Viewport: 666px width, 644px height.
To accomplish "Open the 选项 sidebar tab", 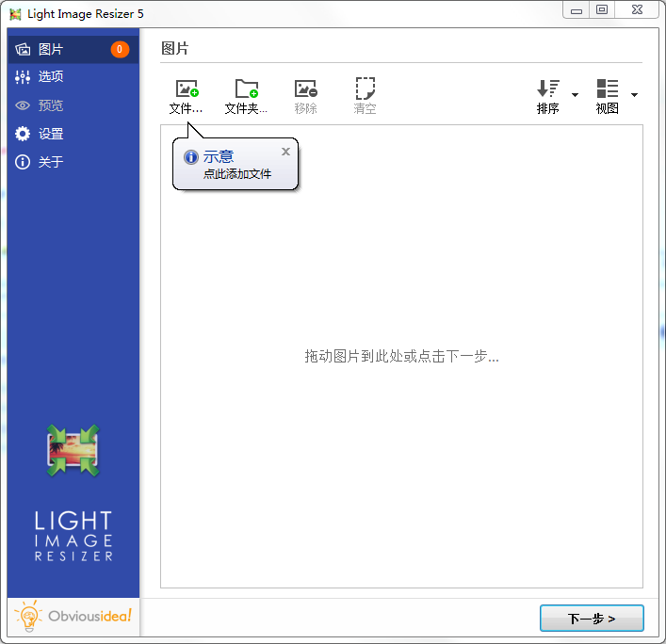I will pyautogui.click(x=73, y=77).
